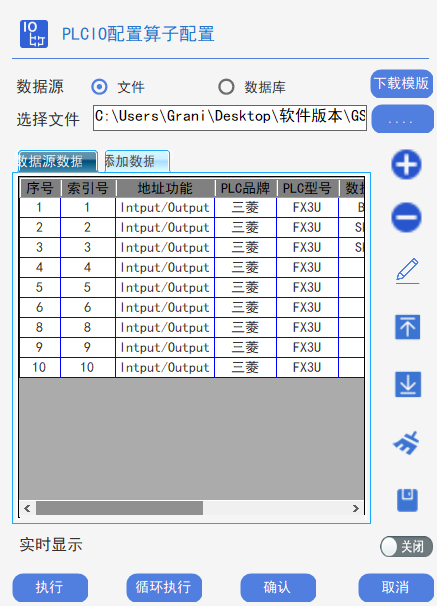Select 序号 cell of row 1

[40, 208]
